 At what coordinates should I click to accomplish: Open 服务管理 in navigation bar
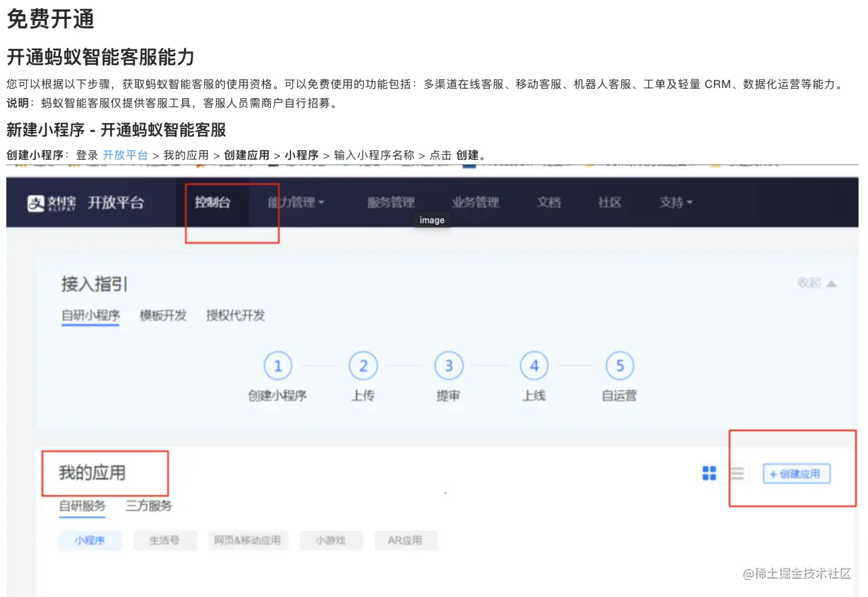(x=390, y=202)
